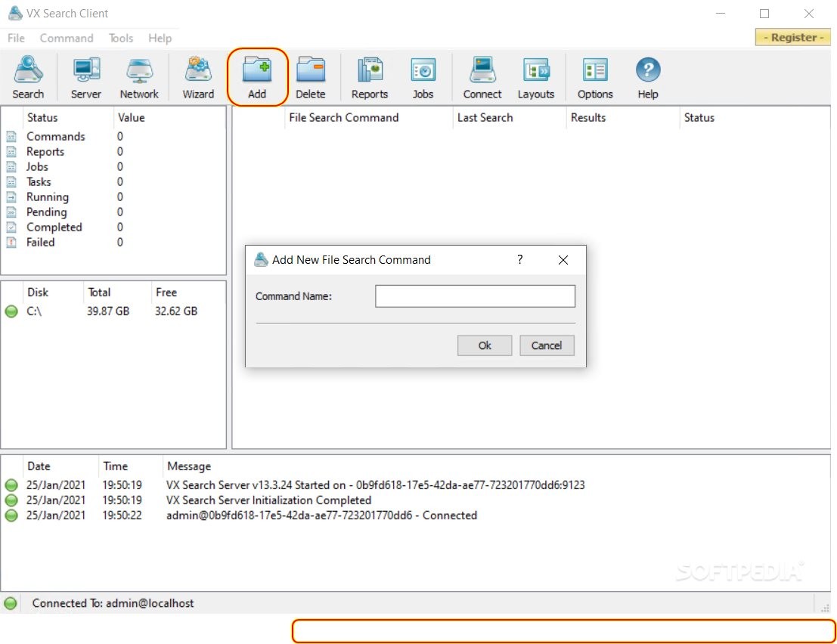The image size is (837, 644).
Task: Close the Add New File Search Command dialog
Action: [563, 260]
